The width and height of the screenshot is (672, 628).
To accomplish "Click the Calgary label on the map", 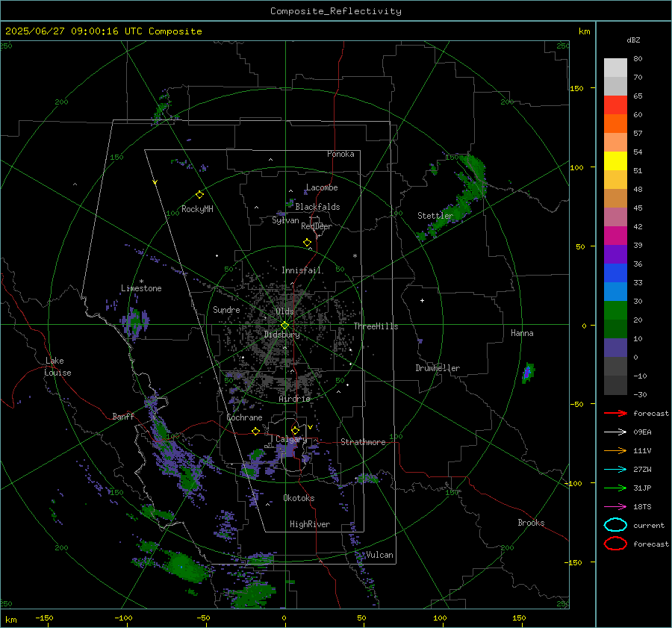I will click(x=291, y=439).
